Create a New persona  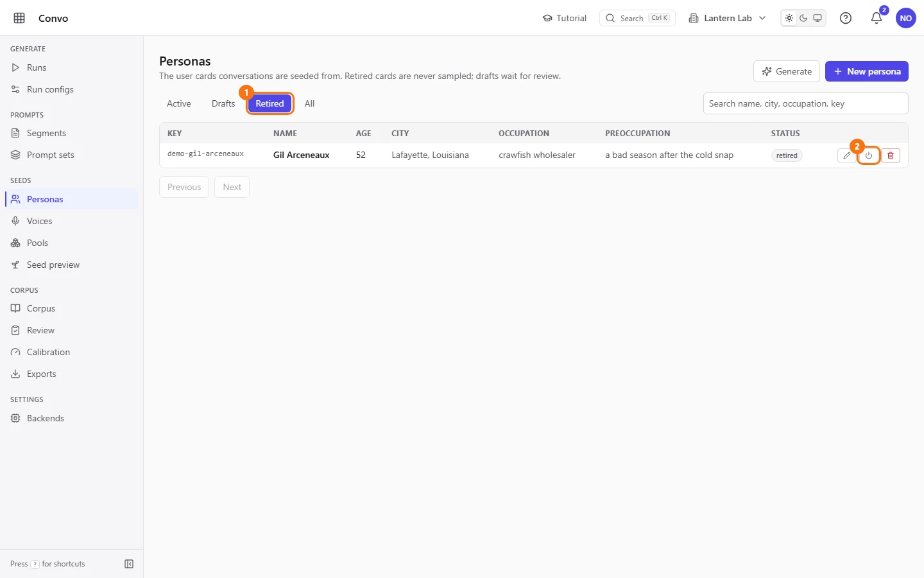tap(867, 71)
